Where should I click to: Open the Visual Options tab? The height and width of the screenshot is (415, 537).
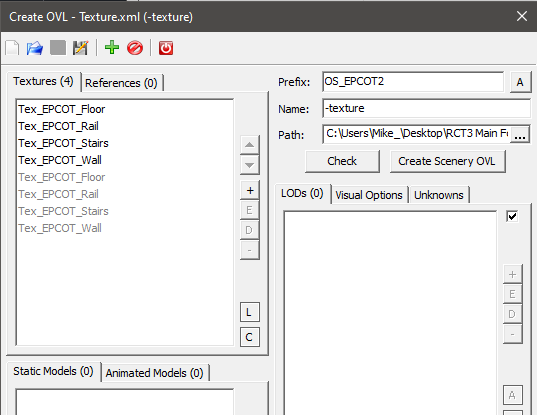[369, 195]
